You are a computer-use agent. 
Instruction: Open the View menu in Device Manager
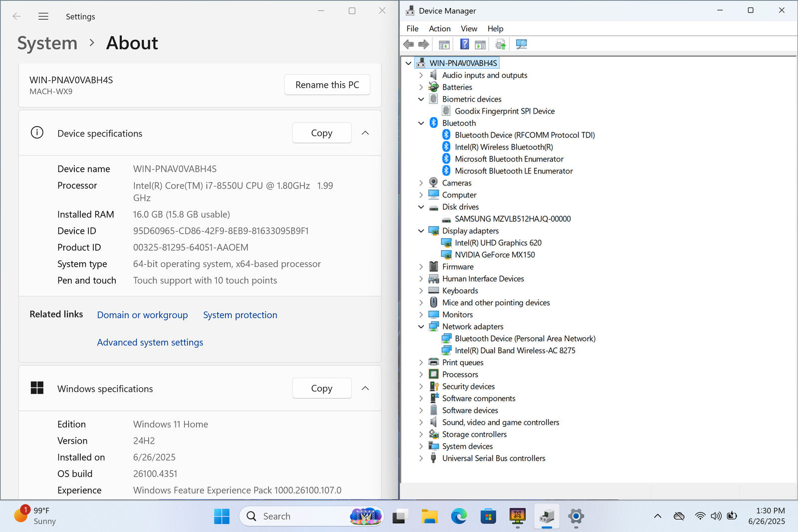click(x=468, y=29)
